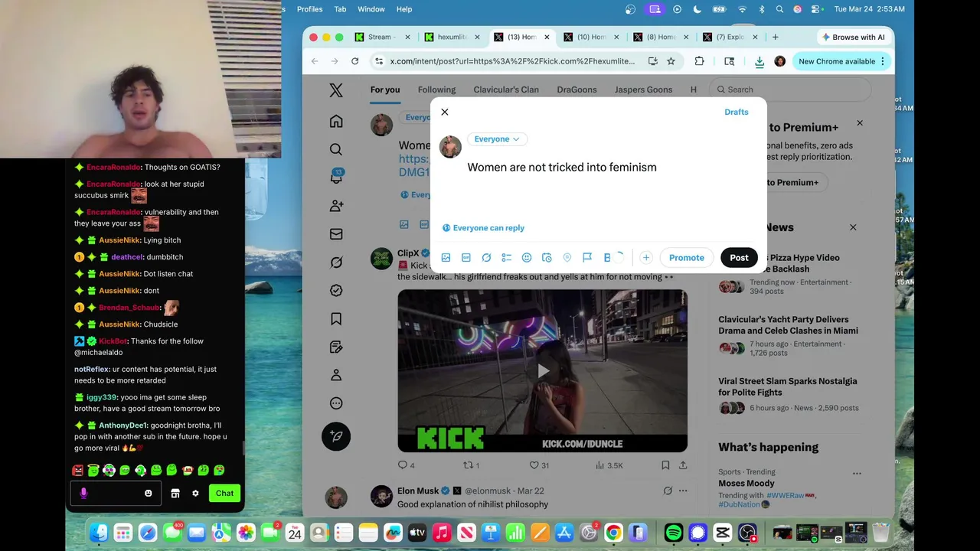Open Follow people icon in sidebar

(x=336, y=206)
